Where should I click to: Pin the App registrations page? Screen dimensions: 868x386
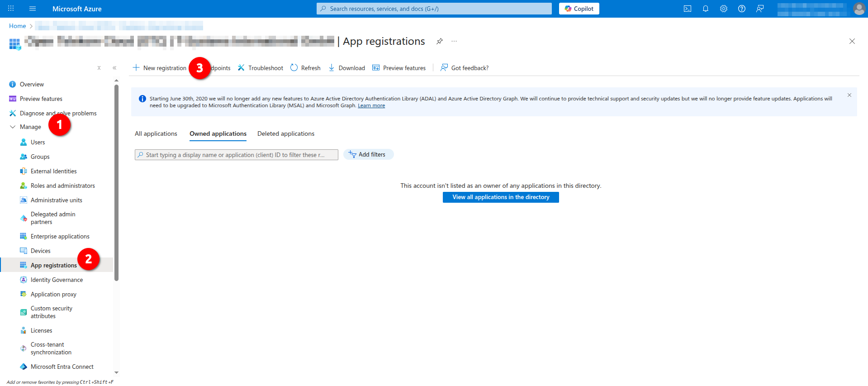(x=439, y=41)
